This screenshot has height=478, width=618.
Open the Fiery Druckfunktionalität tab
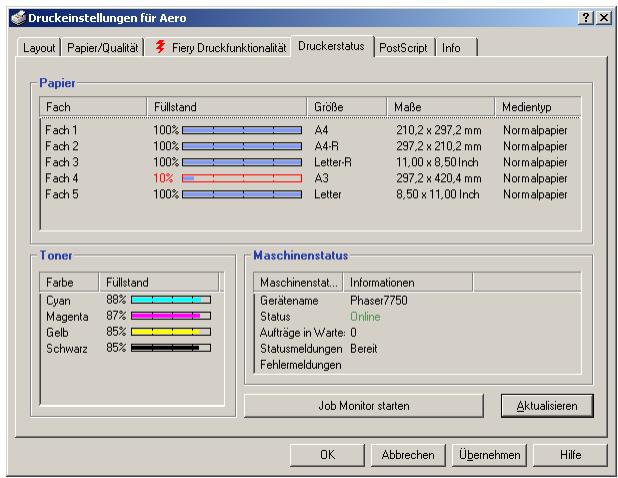coord(218,48)
